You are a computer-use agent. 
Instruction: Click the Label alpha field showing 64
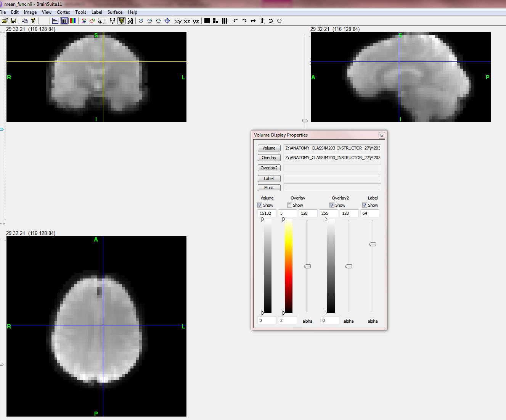click(x=370, y=213)
